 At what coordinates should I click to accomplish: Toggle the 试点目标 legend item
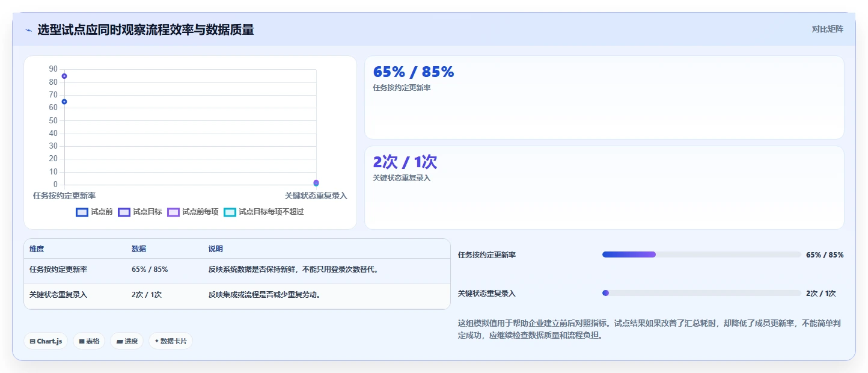pyautogui.click(x=140, y=212)
